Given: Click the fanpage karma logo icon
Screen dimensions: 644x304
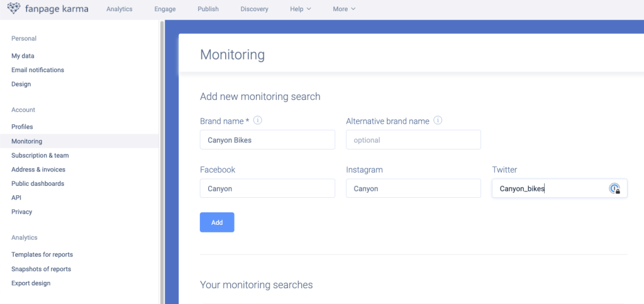Looking at the screenshot, I should 14,9.
